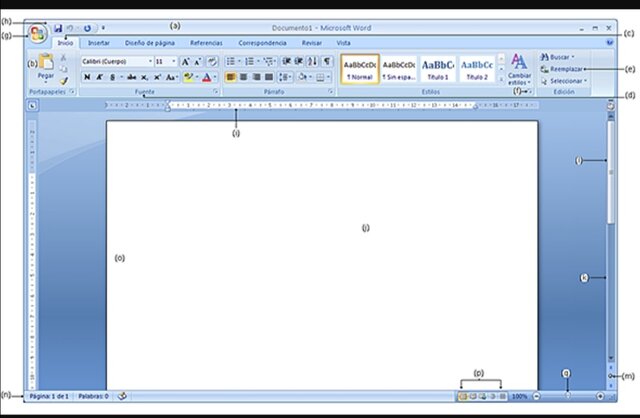This screenshot has width=640, height=418.
Task: Align text right
Action: tap(256, 77)
